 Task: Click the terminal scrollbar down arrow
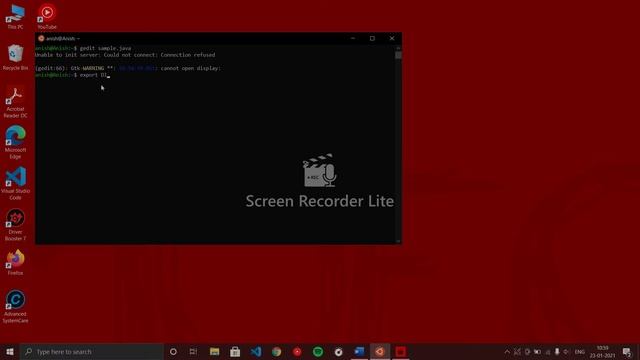click(398, 241)
